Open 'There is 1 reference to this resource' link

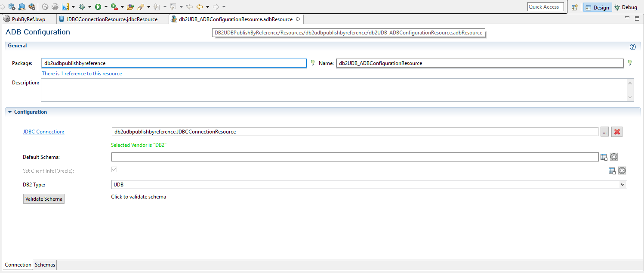(82, 74)
